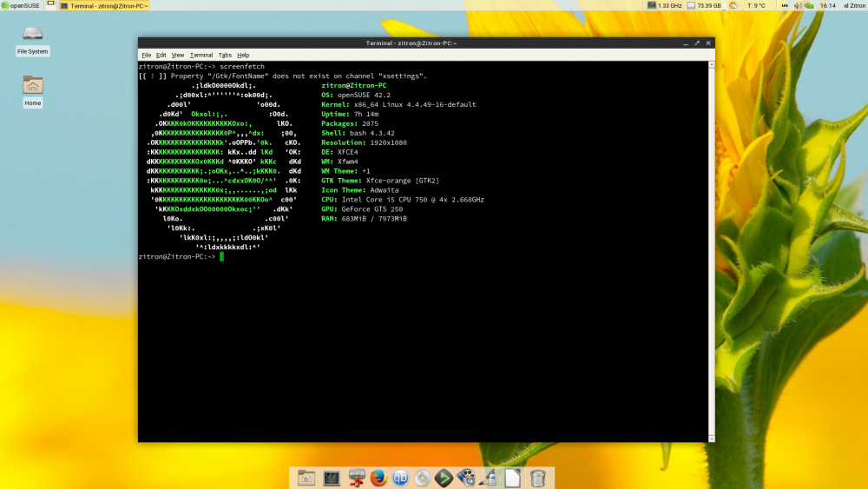Viewport: 868px width, 489px height.
Task: Open the Terminal menu in the menu bar
Action: (x=201, y=56)
